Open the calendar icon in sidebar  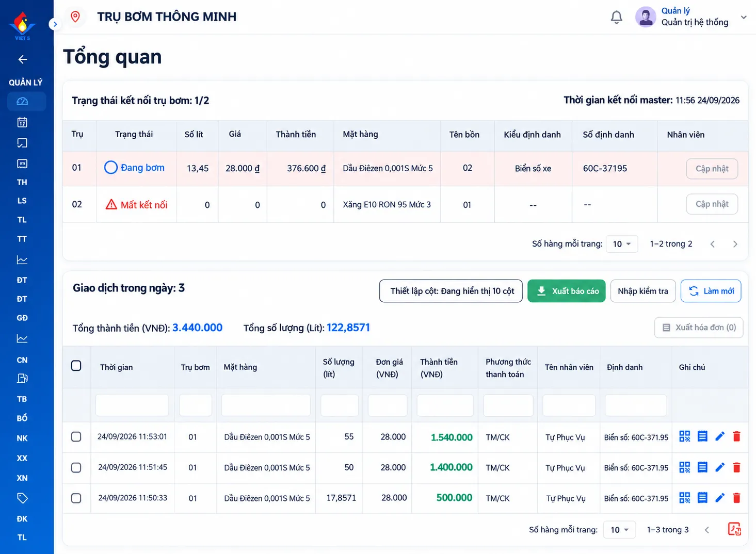22,122
